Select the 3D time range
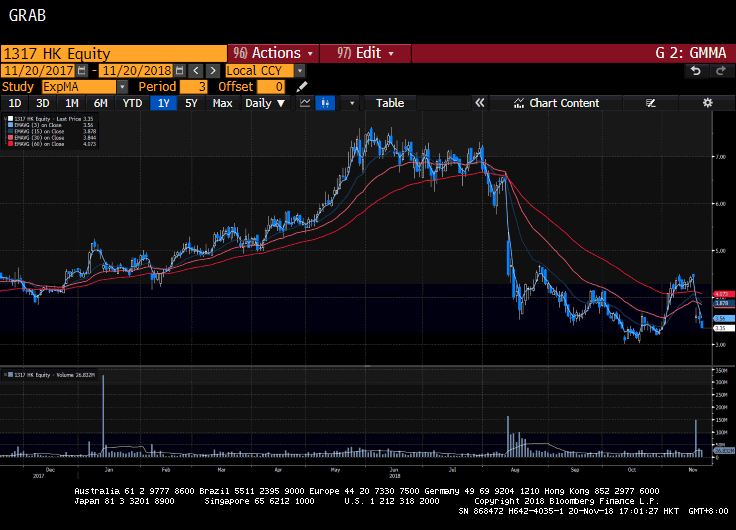This screenshot has width=736, height=530. [43, 103]
